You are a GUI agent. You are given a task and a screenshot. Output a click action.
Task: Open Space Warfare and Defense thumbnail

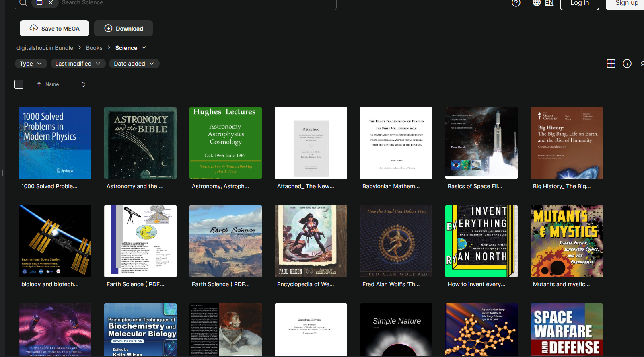click(x=567, y=329)
